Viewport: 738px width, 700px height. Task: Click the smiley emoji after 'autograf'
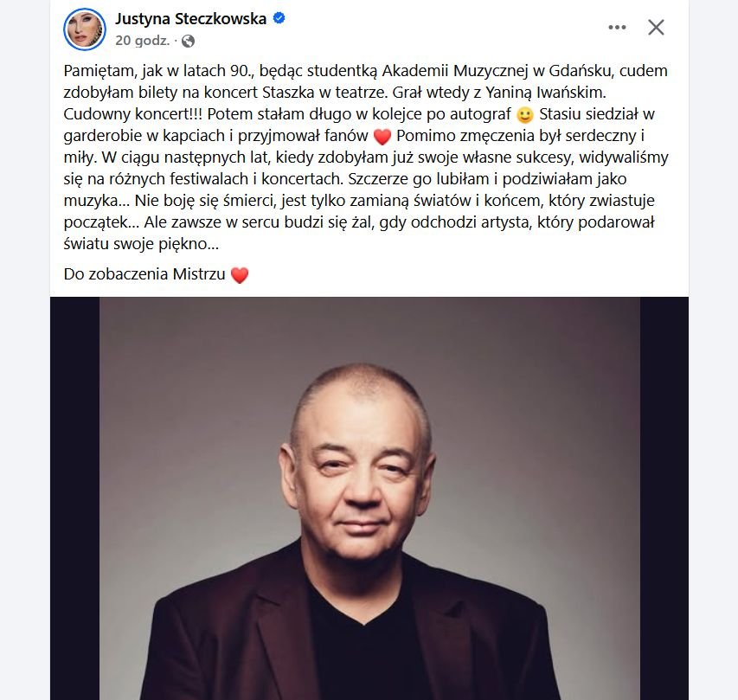click(524, 114)
